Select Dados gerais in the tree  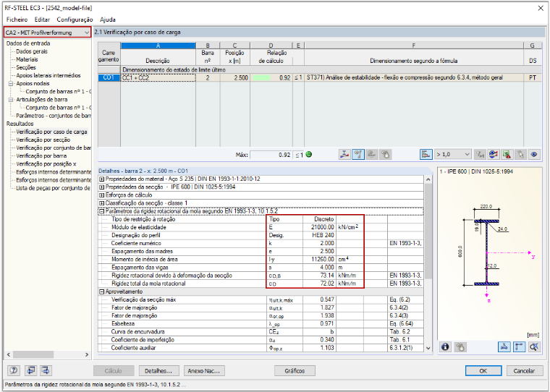click(x=32, y=51)
